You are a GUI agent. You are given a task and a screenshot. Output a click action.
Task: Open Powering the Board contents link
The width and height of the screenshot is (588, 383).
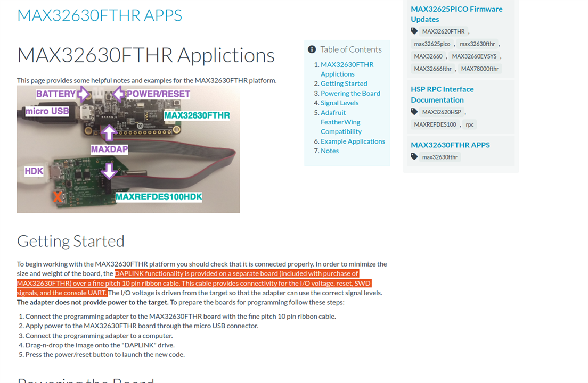[350, 93]
